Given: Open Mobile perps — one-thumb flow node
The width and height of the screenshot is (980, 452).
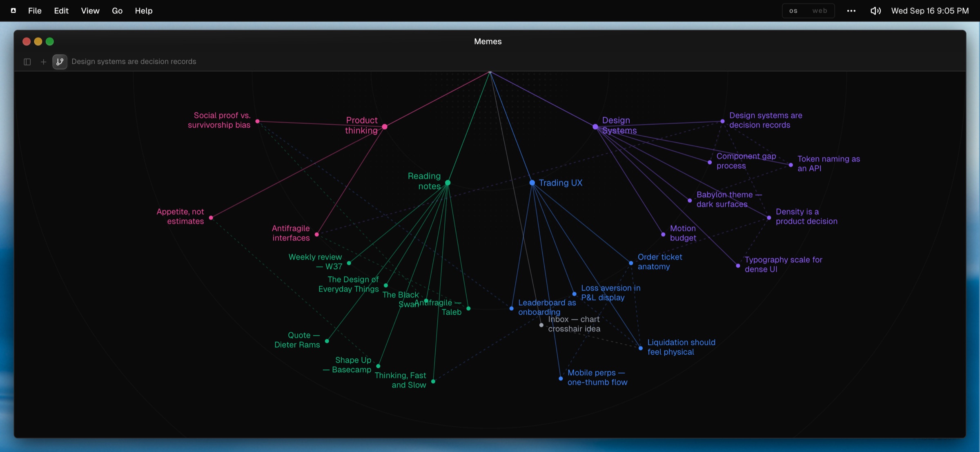Looking at the screenshot, I should click(x=561, y=378).
